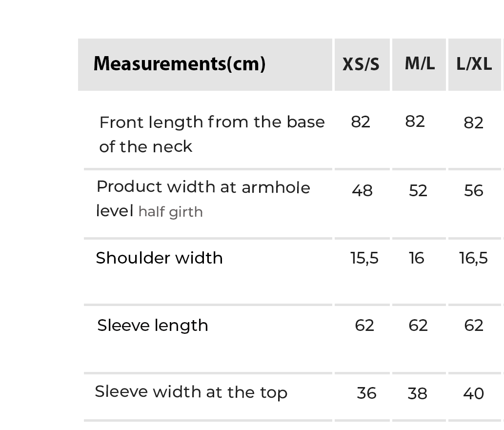
Task: Click the 'Sleeve width at the top' label
Action: pos(191,392)
